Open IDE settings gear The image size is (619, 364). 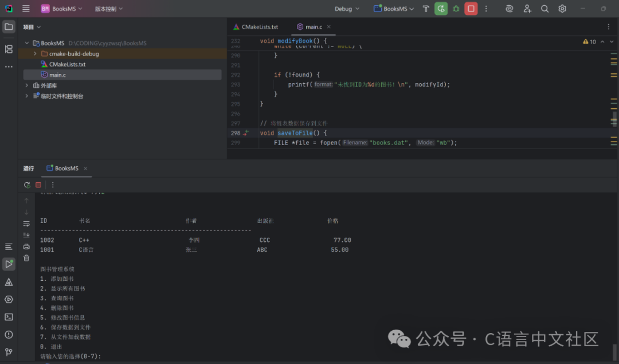pyautogui.click(x=562, y=9)
